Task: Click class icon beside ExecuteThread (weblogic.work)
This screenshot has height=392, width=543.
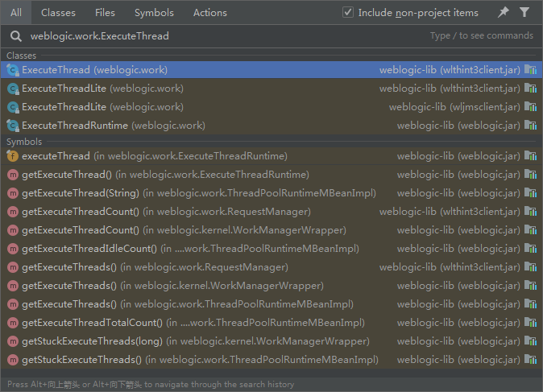Action: pos(13,70)
